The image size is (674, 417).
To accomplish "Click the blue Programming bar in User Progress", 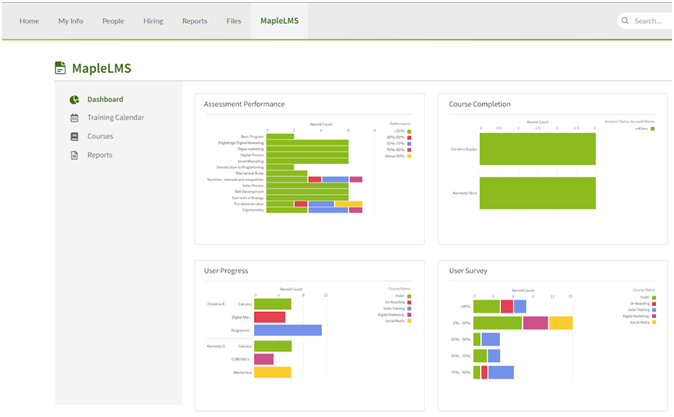I will 288,330.
